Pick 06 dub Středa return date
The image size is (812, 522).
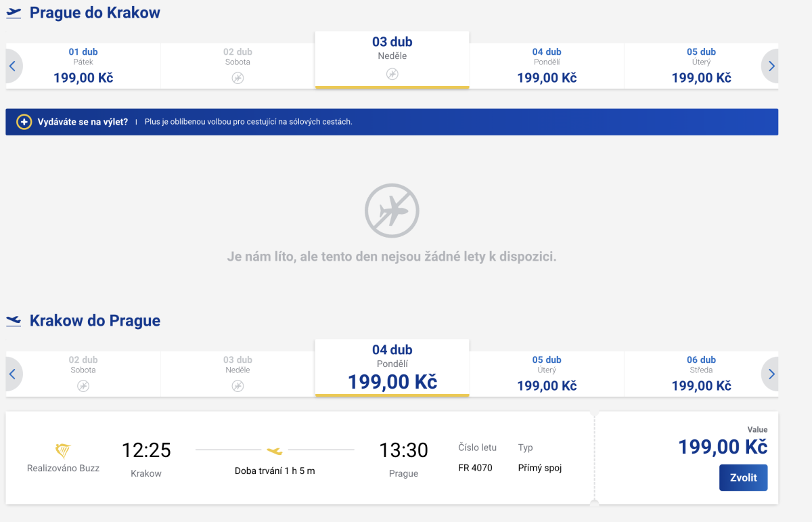(x=701, y=374)
